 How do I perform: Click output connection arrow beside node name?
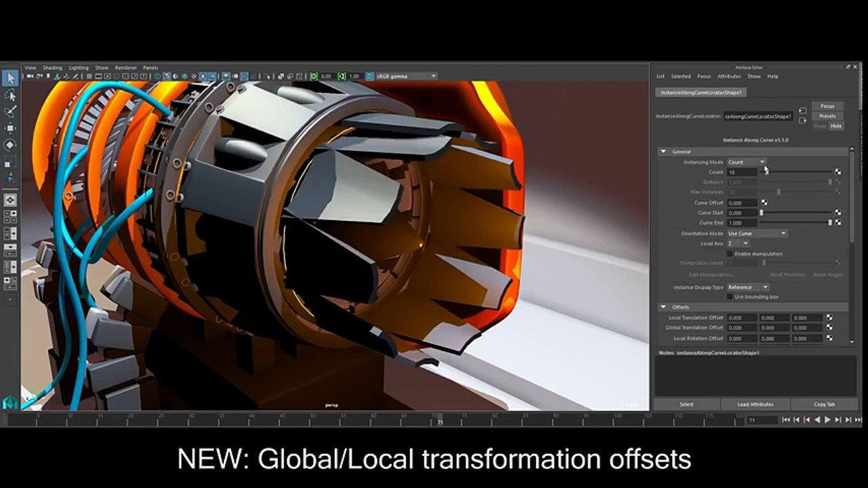802,121
